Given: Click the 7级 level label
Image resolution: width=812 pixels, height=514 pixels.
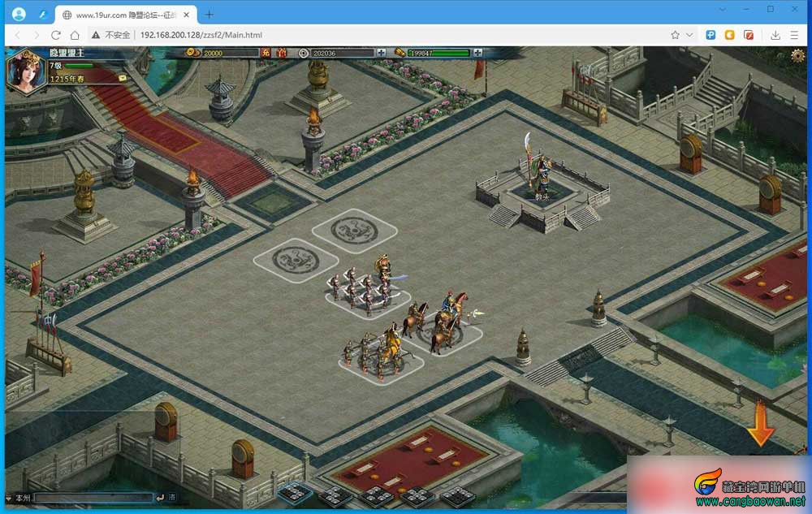Looking at the screenshot, I should click(x=55, y=67).
